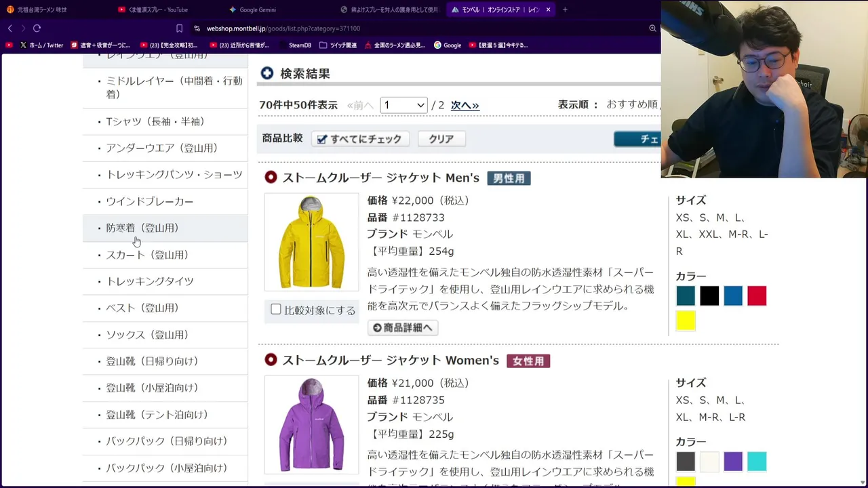This screenshot has width=868, height=488.
Task: Click the address bar URL field
Action: (x=420, y=28)
